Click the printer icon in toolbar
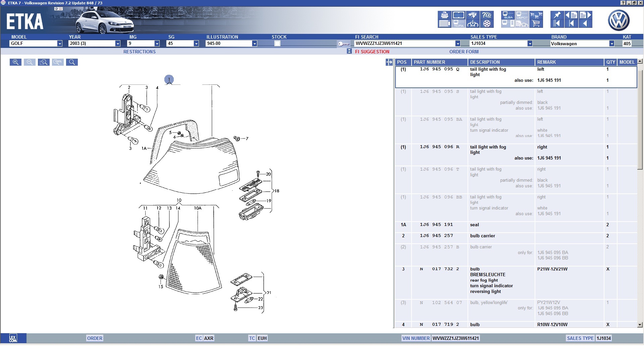Viewport: 644px width, 362px height. [444, 15]
